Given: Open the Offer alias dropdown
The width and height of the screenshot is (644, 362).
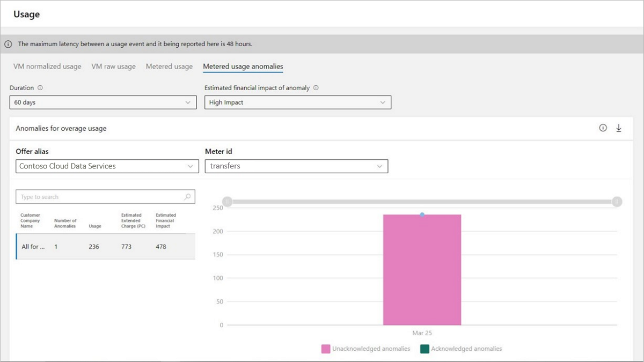Looking at the screenshot, I should (107, 166).
